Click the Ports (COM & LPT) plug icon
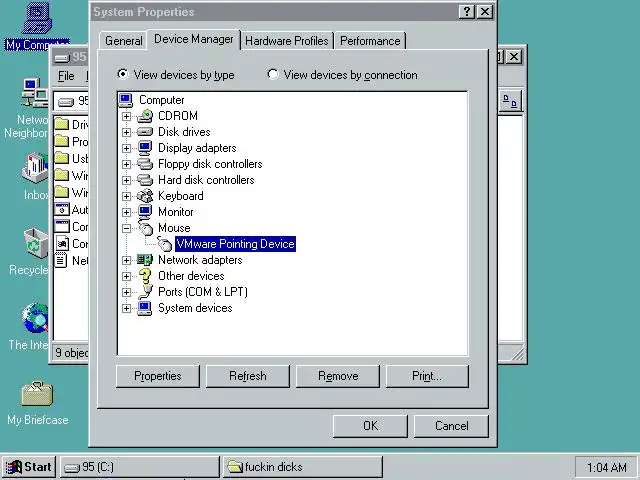640x480 pixels. click(x=145, y=291)
